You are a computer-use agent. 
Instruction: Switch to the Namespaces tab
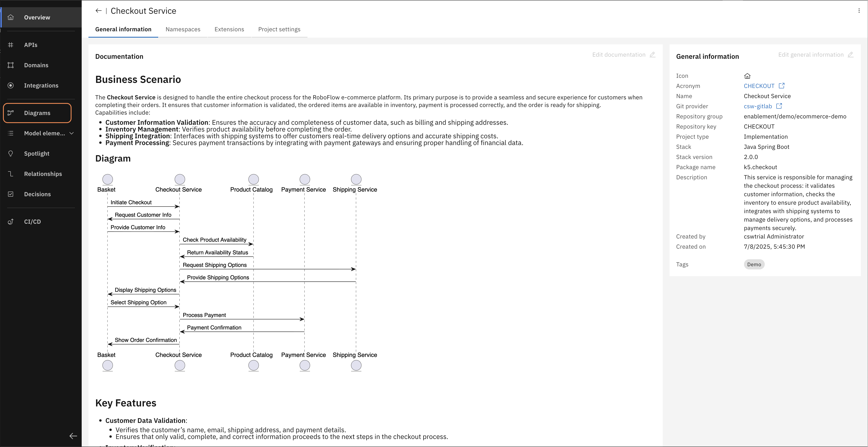(x=183, y=29)
